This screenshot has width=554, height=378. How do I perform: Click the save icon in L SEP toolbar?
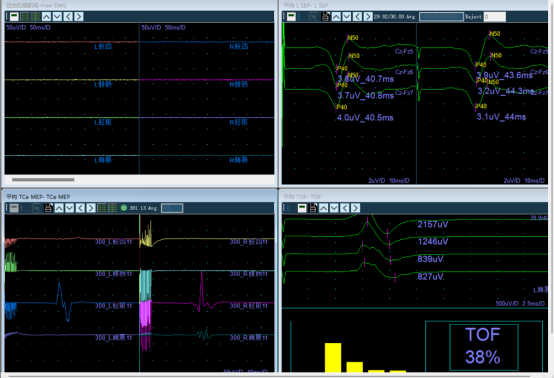pyautogui.click(x=325, y=16)
